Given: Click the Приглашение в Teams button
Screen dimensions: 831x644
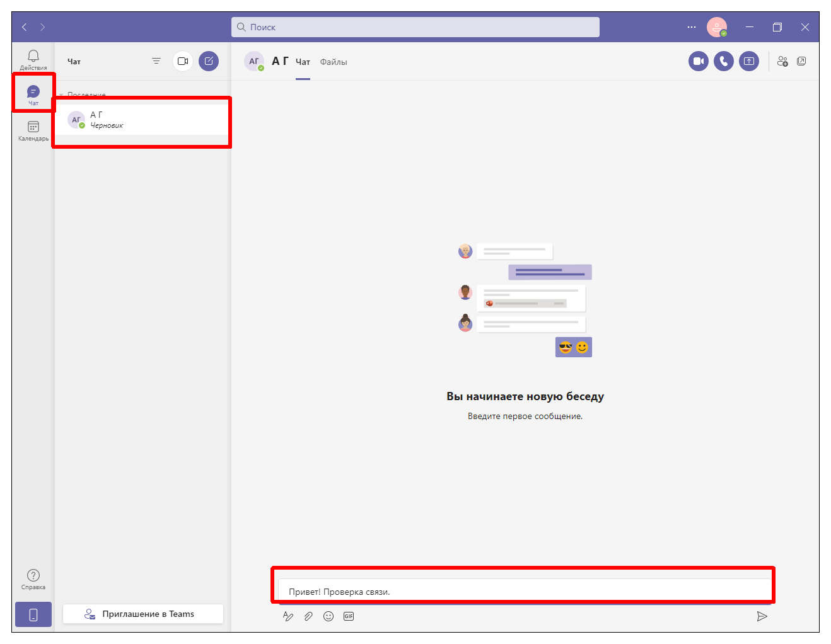Looking at the screenshot, I should coord(143,614).
